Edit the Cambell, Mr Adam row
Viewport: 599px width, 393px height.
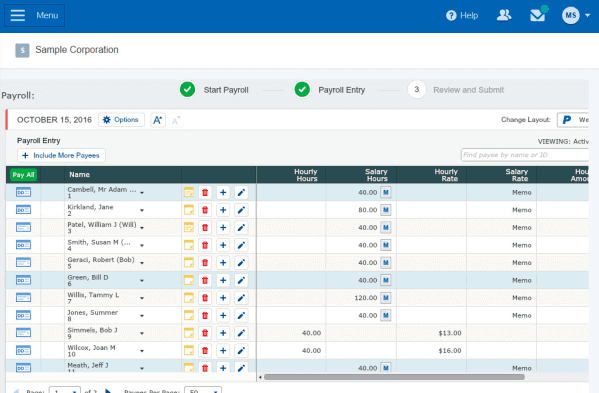click(241, 192)
